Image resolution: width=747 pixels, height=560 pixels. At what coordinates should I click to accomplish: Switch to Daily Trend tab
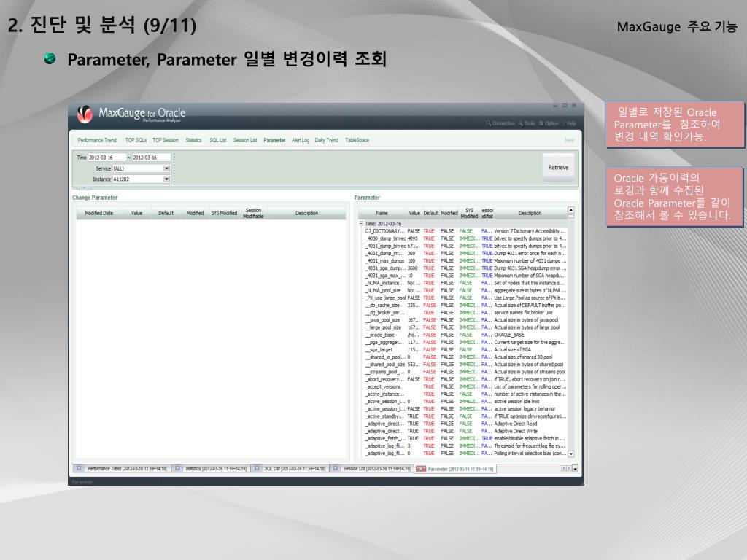326,140
